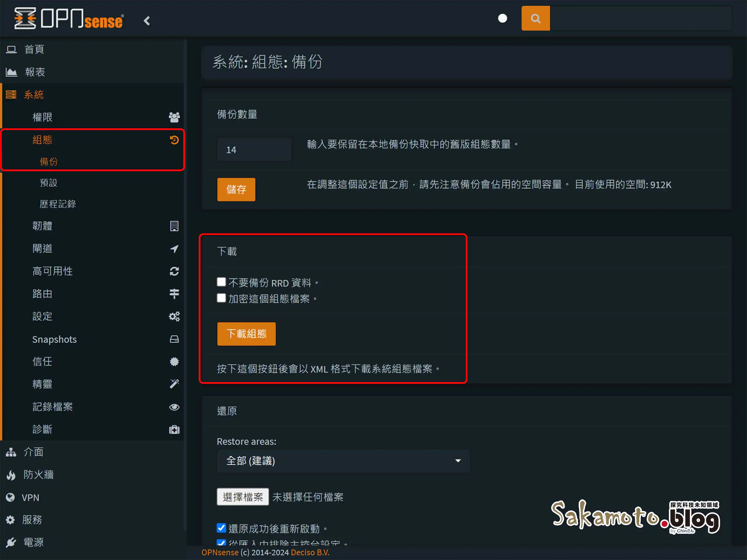Image resolution: width=747 pixels, height=560 pixels.
Task: Click the orange search magnifier icon
Action: coord(535,18)
